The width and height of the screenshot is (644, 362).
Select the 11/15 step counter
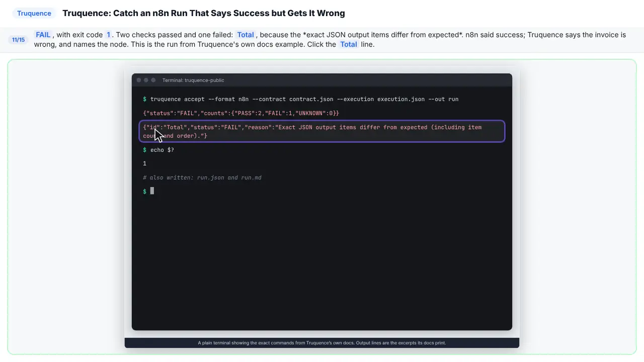[x=18, y=40]
